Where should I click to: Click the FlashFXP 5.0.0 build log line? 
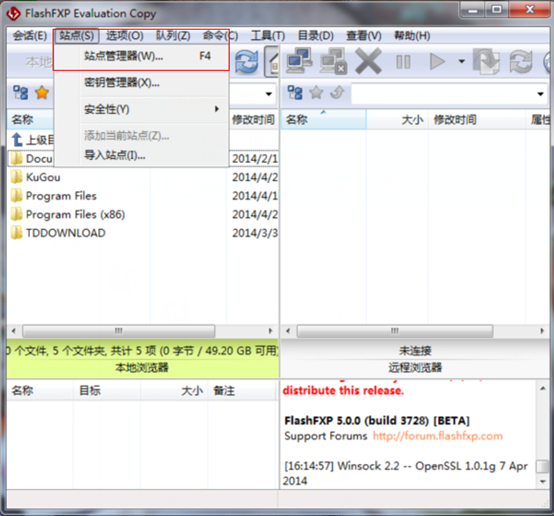tap(377, 421)
